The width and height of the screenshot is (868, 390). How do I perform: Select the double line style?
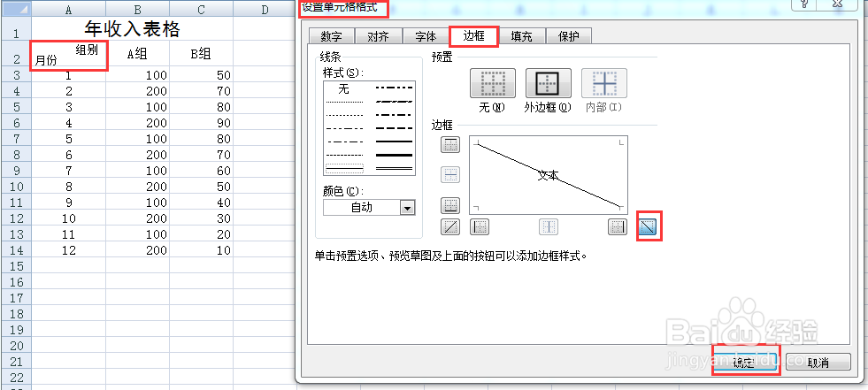pos(394,168)
